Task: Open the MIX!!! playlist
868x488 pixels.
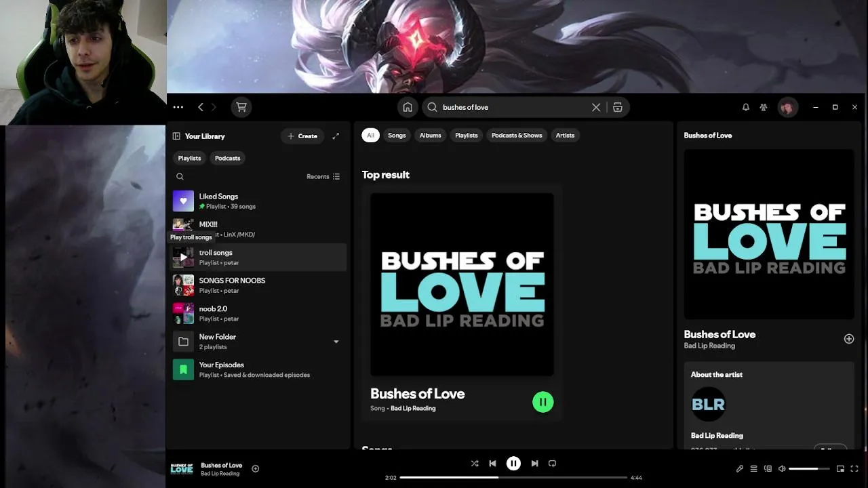Action: pyautogui.click(x=258, y=229)
